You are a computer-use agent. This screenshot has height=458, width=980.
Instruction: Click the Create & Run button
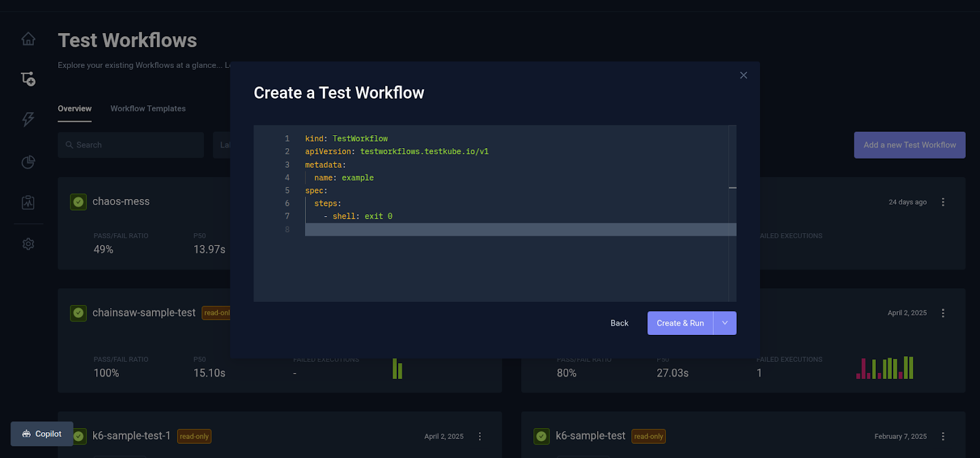pos(680,323)
